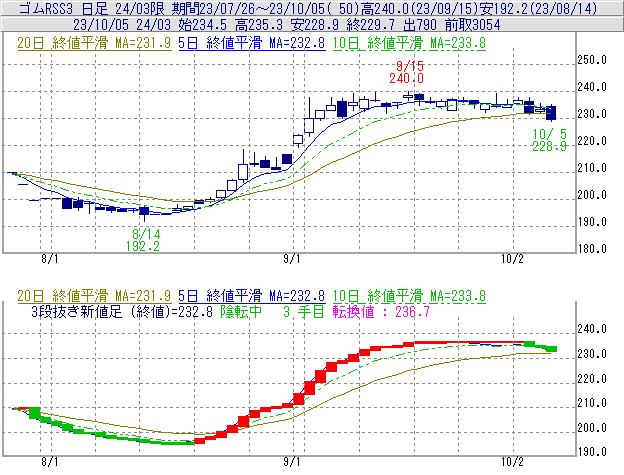The width and height of the screenshot is (624, 475).
Task: Click the 180.0 price axis label
Action: pyautogui.click(x=592, y=249)
